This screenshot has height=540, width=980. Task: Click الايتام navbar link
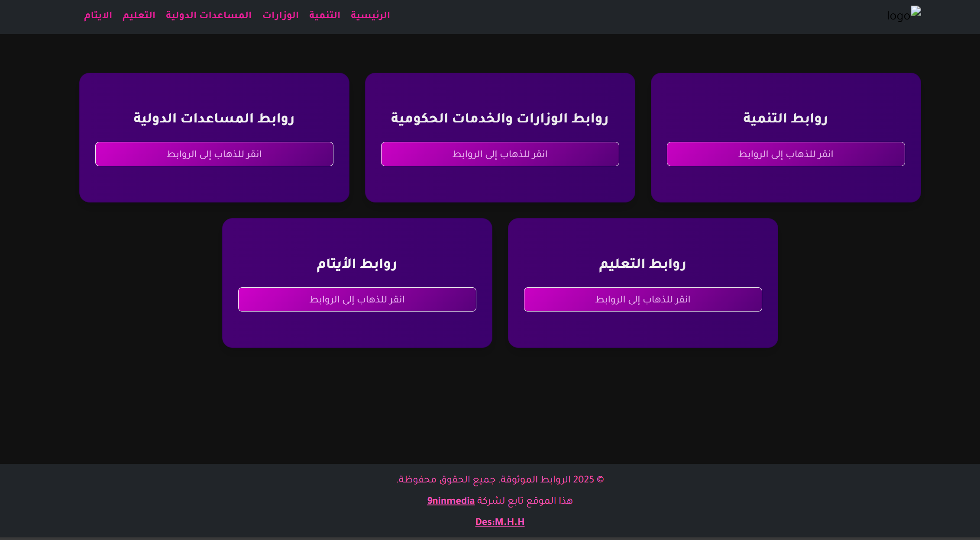click(98, 16)
